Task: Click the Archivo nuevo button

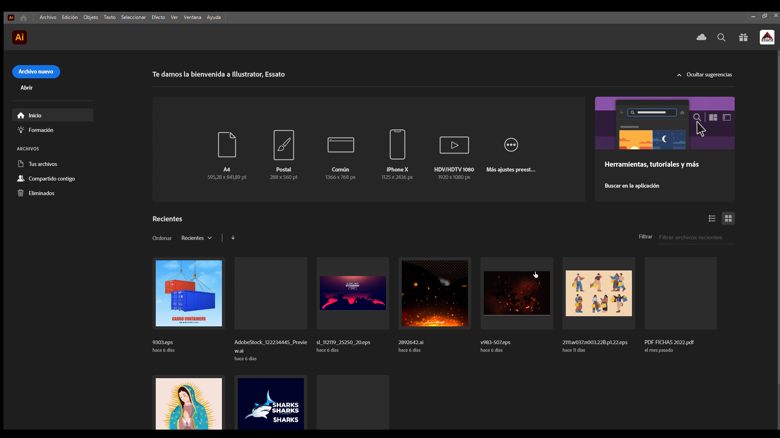Action: point(36,71)
